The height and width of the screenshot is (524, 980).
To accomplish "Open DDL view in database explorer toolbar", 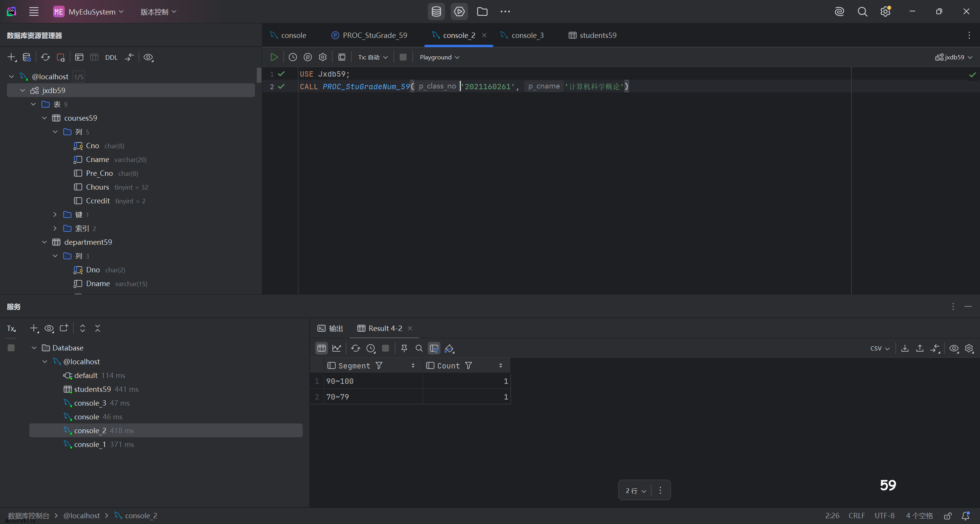I will coord(111,57).
